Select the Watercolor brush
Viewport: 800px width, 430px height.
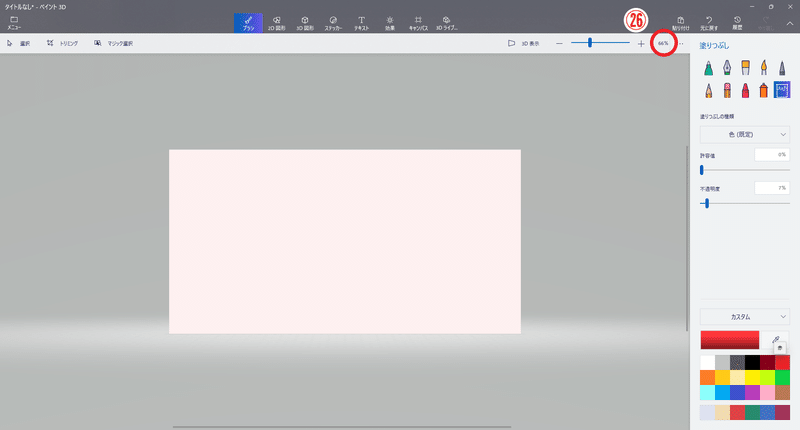(x=763, y=67)
